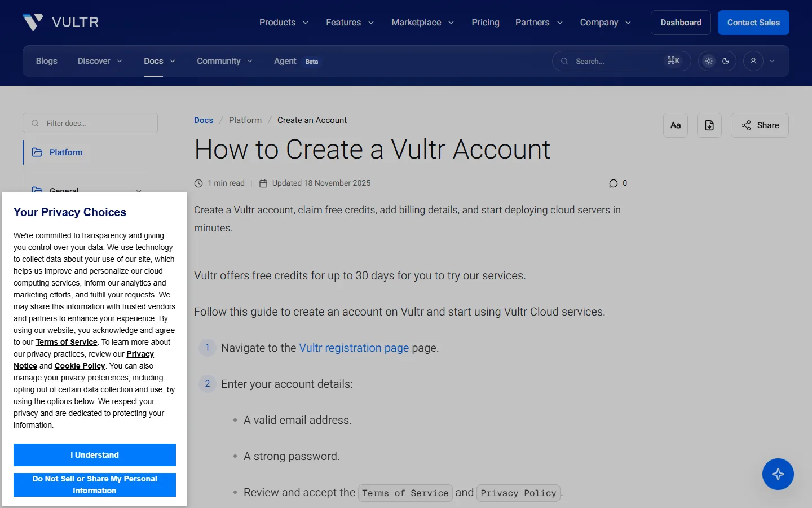Switch to light mode with the sun icon
Image resolution: width=812 pixels, height=508 pixels.
tap(709, 61)
